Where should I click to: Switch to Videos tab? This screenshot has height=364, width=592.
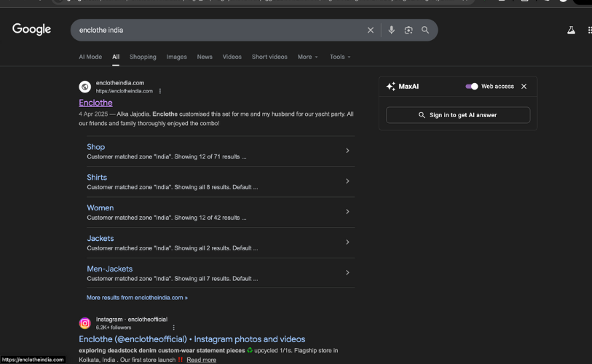[x=232, y=57]
